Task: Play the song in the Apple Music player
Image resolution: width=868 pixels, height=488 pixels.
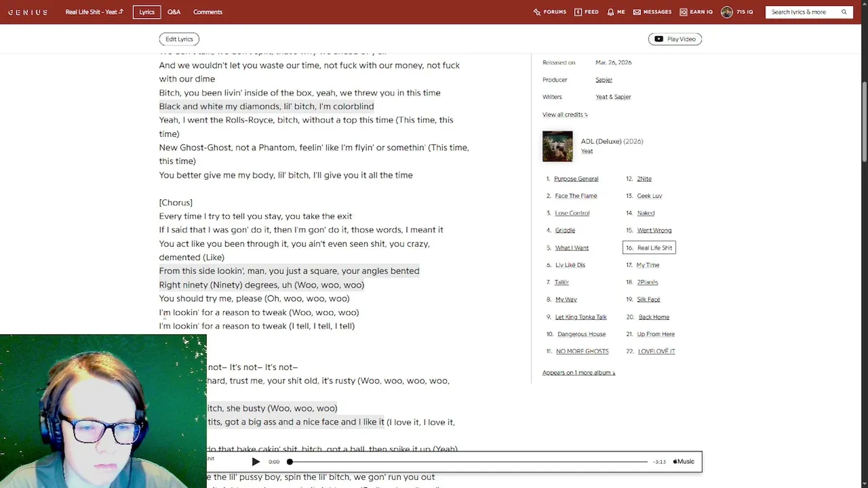Action: click(x=256, y=462)
